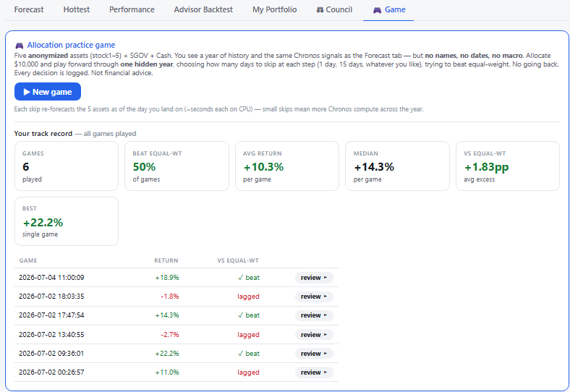This screenshot has width=570, height=392.
Task: Start a new game
Action: coord(48,92)
